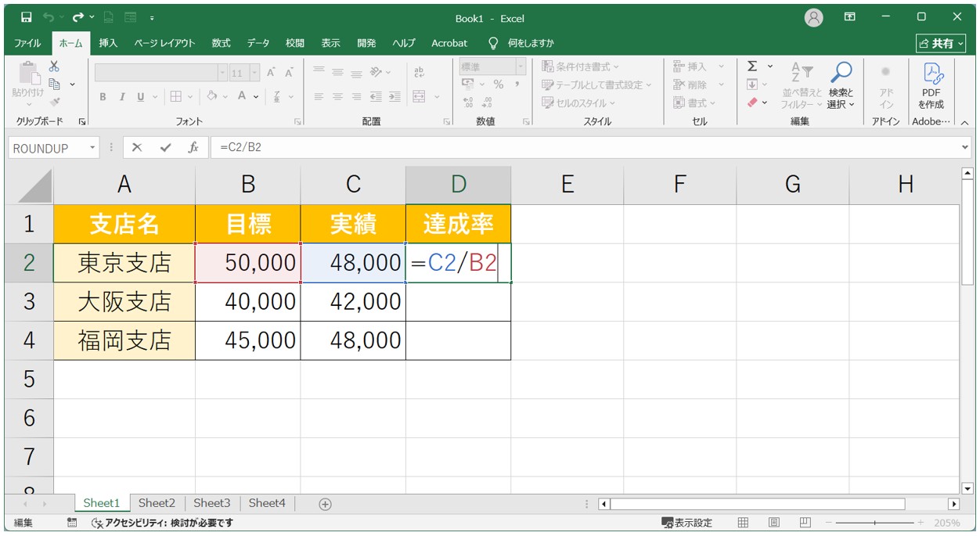
Task: Select the Sheet4 worksheet tab
Action: tap(267, 503)
